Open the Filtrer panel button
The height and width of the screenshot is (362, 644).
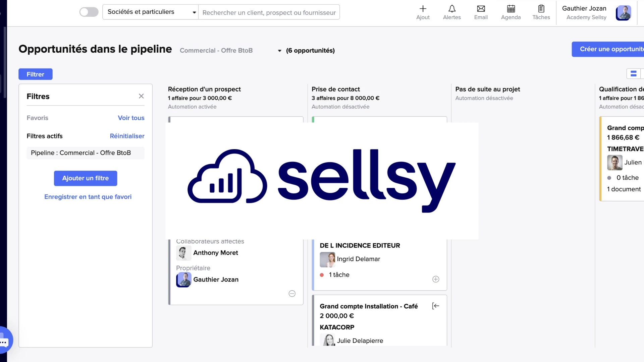pyautogui.click(x=35, y=74)
